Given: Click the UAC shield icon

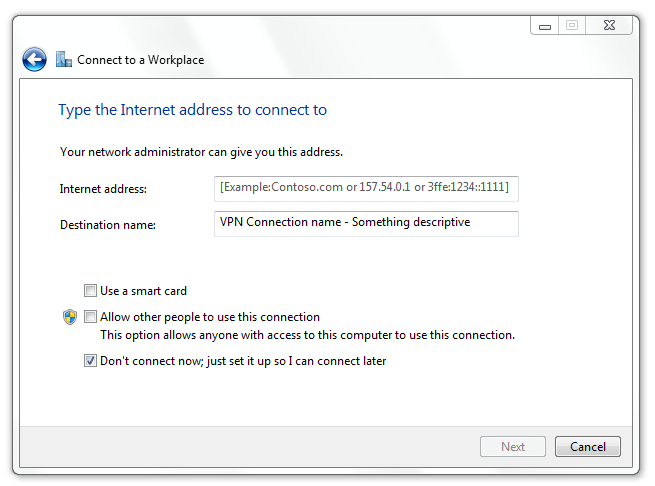Looking at the screenshot, I should tap(70, 317).
